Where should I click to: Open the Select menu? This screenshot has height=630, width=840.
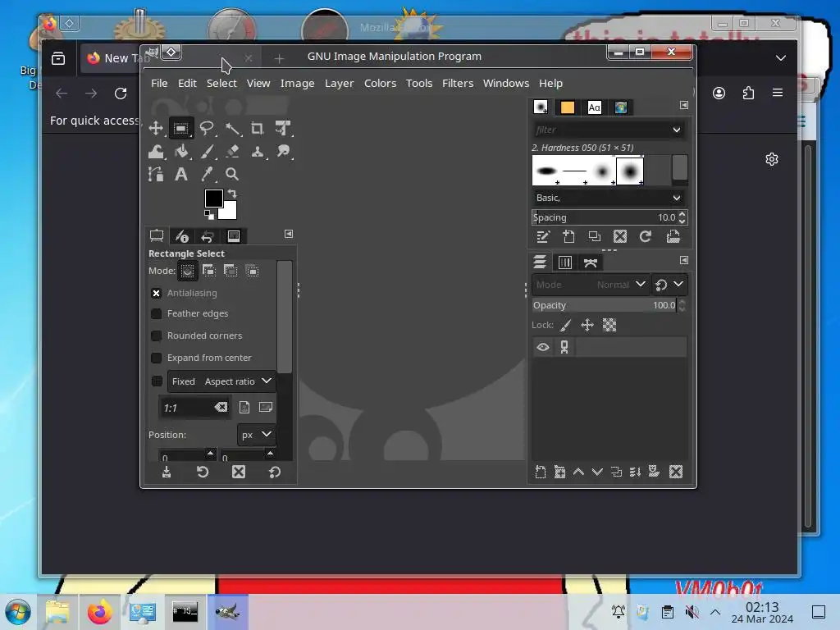click(221, 83)
